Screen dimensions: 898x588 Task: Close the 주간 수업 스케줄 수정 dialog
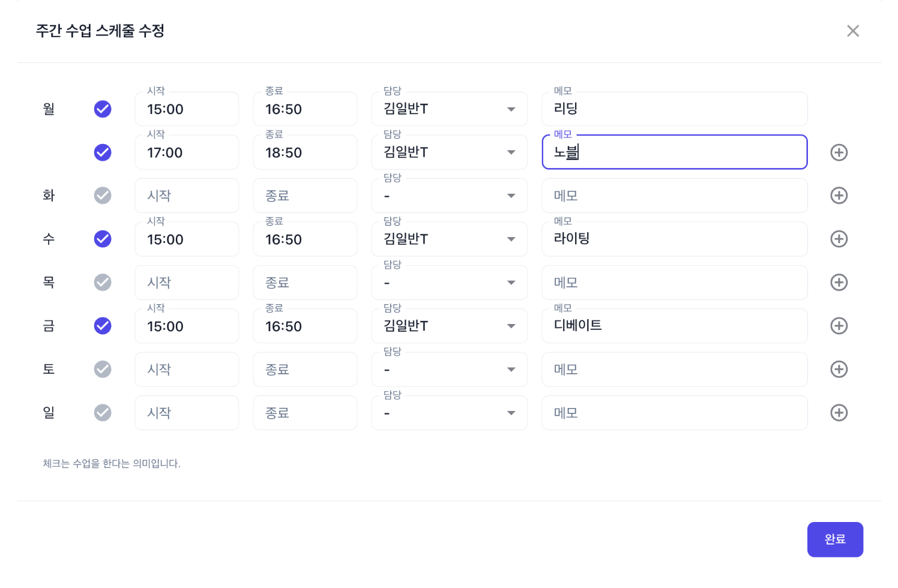[x=852, y=31]
